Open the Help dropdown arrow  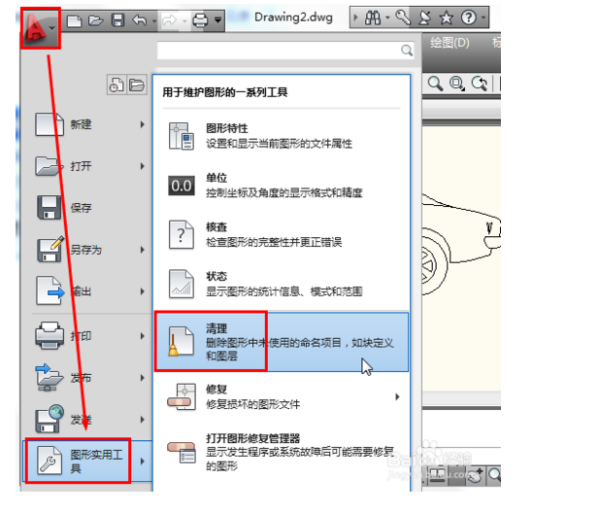[x=483, y=18]
